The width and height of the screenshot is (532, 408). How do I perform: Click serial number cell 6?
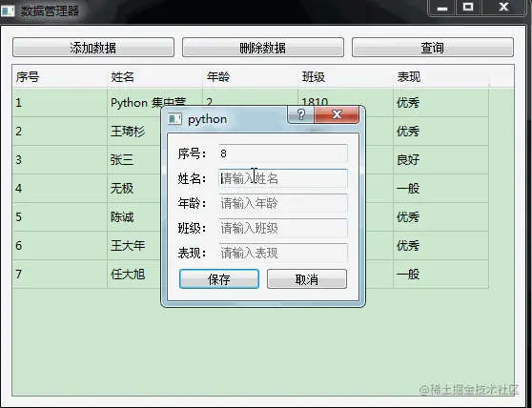point(60,245)
